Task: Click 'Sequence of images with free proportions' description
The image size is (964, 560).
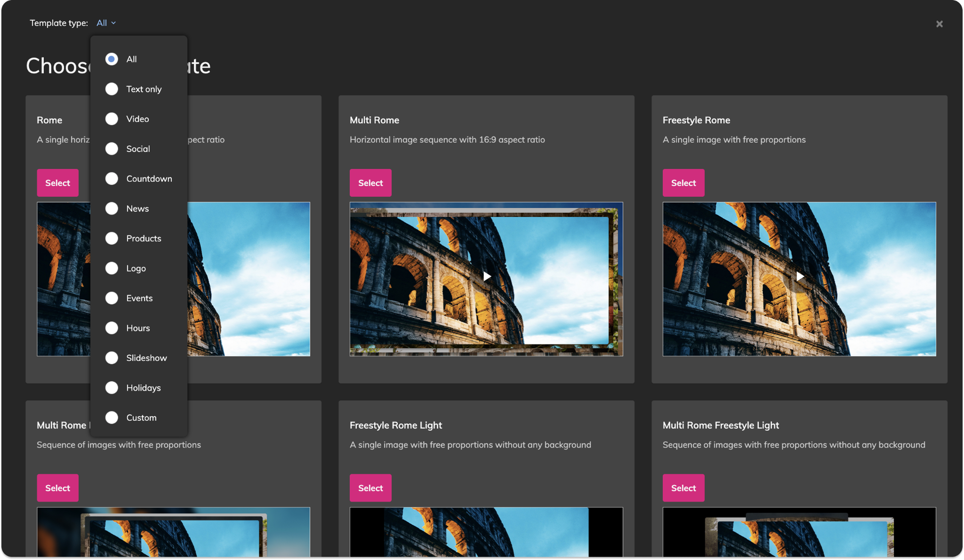Action: tap(119, 445)
